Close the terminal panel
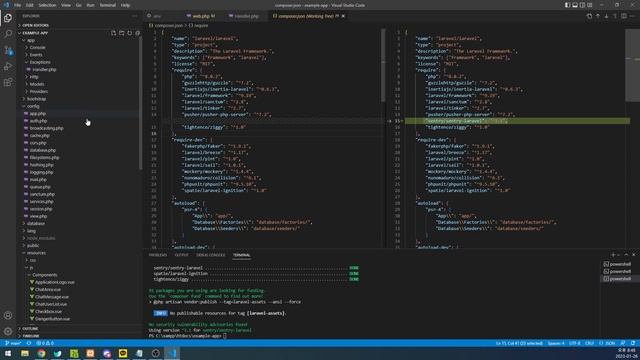Screen dimensions: 640x360 point(633,255)
